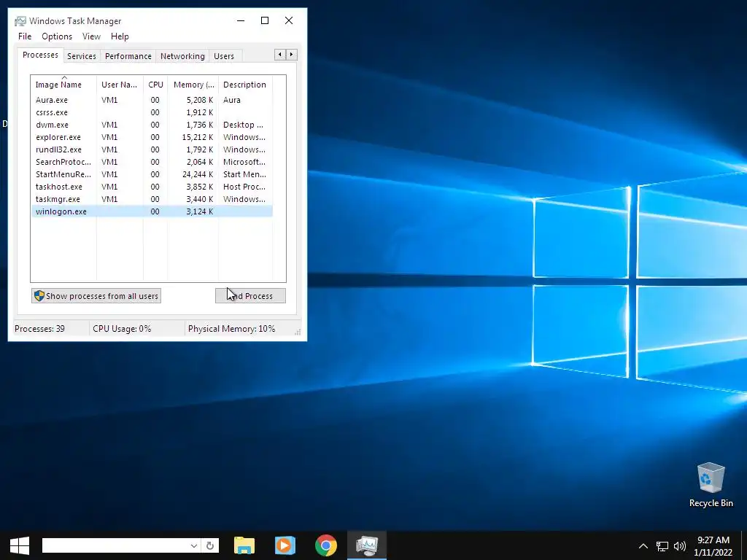747x560 pixels.
Task: Click the 24,244 K memory value
Action: [x=198, y=174]
